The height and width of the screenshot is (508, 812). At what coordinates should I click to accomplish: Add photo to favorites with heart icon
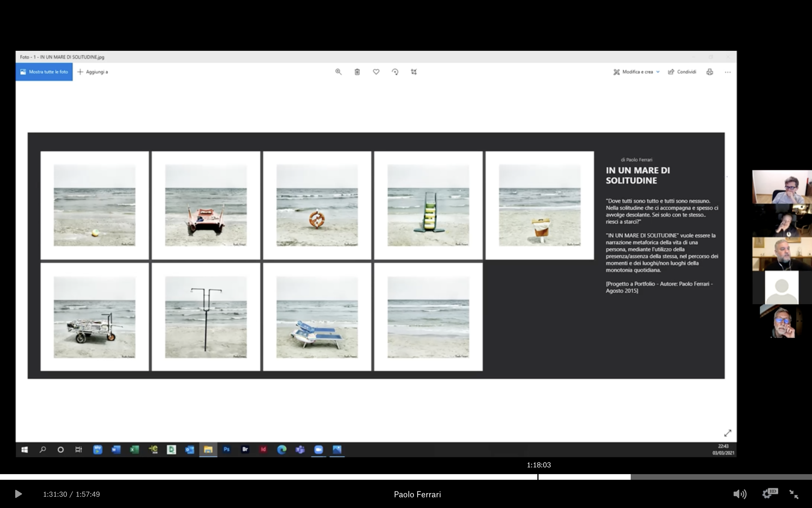click(376, 72)
